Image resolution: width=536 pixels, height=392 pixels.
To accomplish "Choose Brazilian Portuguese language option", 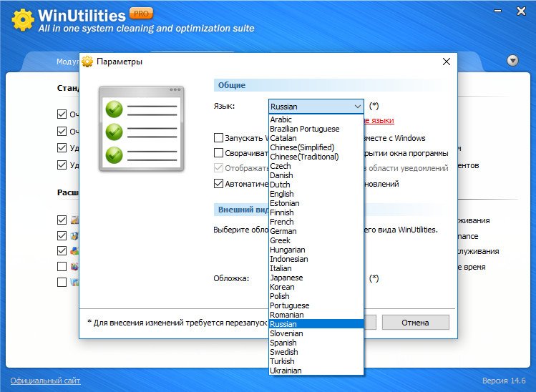I will click(x=316, y=129).
